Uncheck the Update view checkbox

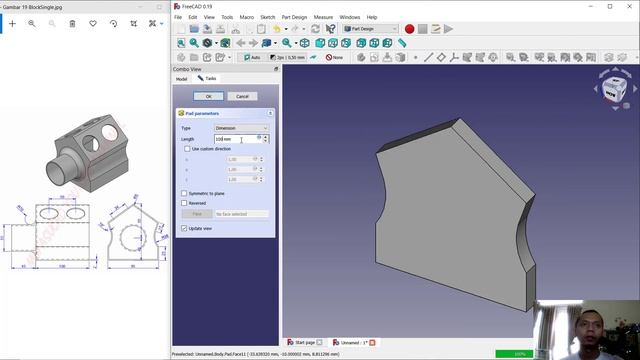(x=184, y=229)
